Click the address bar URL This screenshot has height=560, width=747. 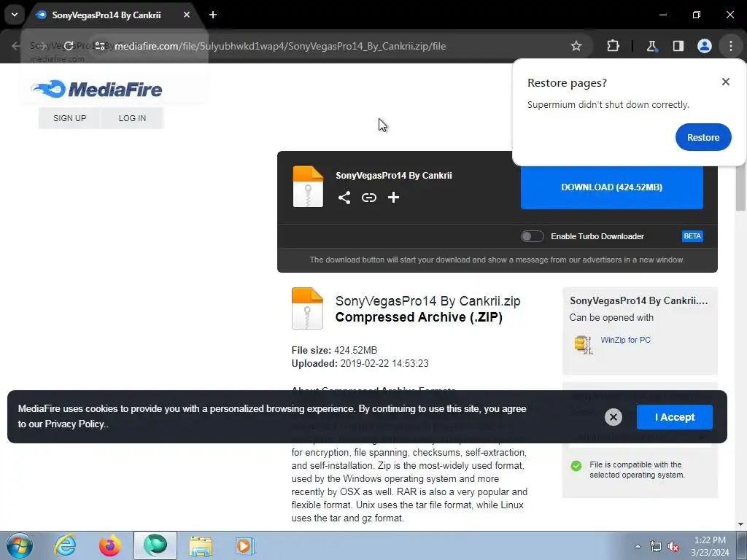click(280, 46)
